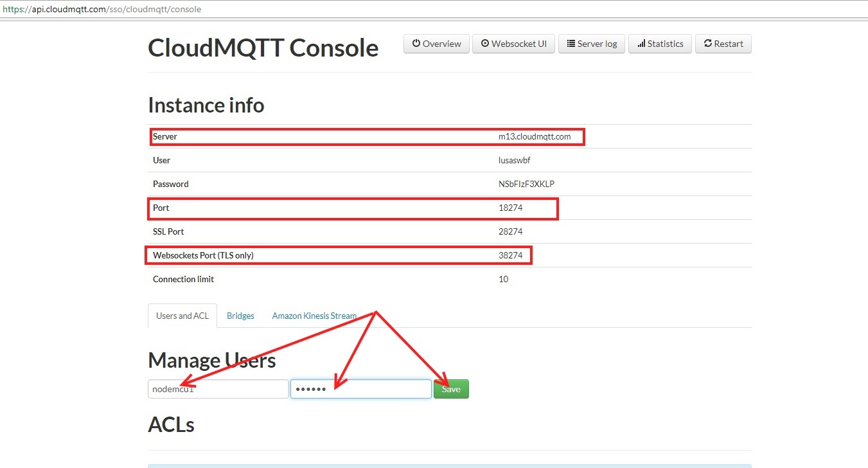Viewport: 868px width, 468px height.
Task: Select the SSL port value 28274
Action: [x=510, y=231]
